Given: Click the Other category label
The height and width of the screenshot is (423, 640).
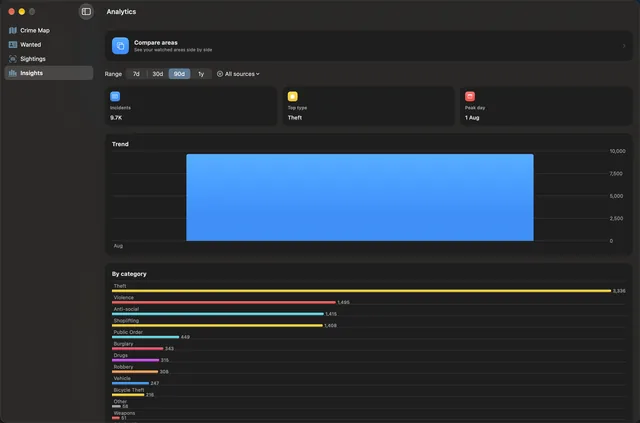Looking at the screenshot, I should coord(120,401).
